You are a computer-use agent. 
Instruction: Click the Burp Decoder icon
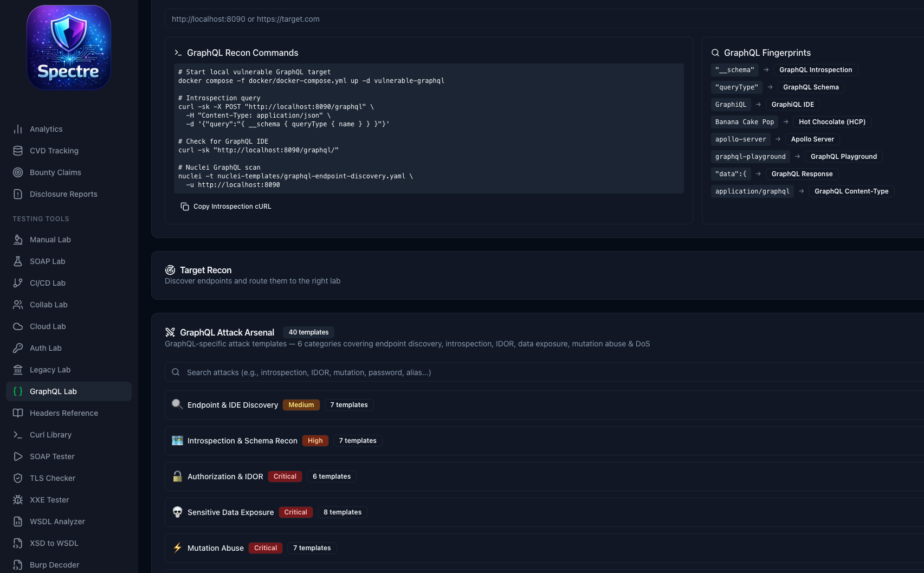pyautogui.click(x=18, y=565)
